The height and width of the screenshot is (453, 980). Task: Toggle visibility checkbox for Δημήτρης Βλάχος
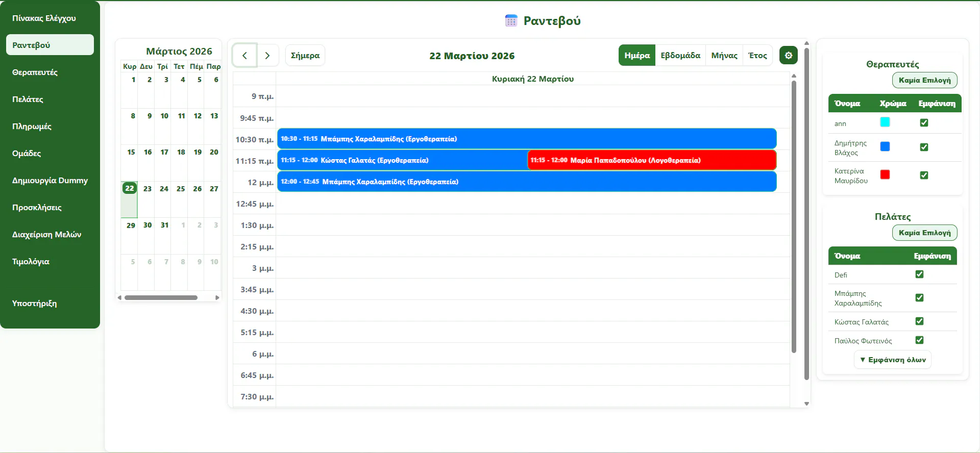[924, 147]
